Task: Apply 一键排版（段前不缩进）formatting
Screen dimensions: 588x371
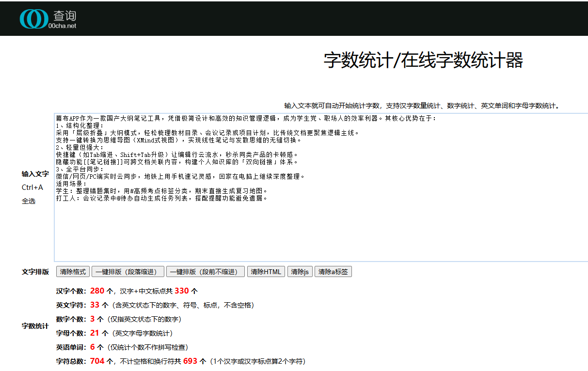Action: pyautogui.click(x=206, y=272)
